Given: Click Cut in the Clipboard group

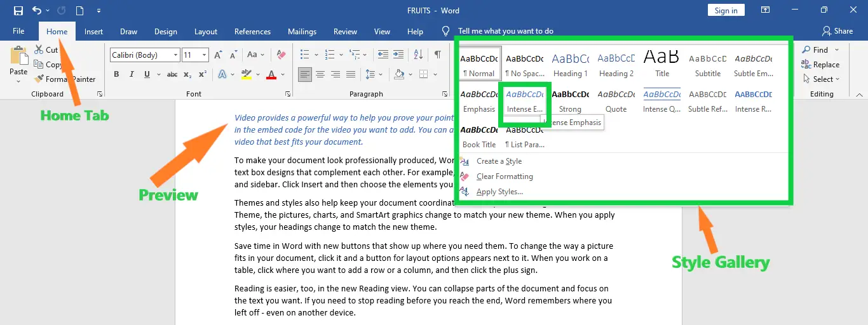Looking at the screenshot, I should [46, 50].
